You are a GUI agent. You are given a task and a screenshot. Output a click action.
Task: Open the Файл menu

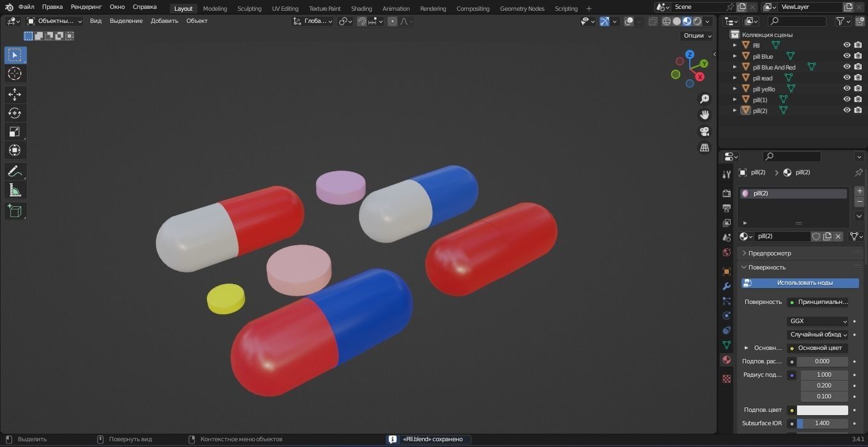pos(26,7)
